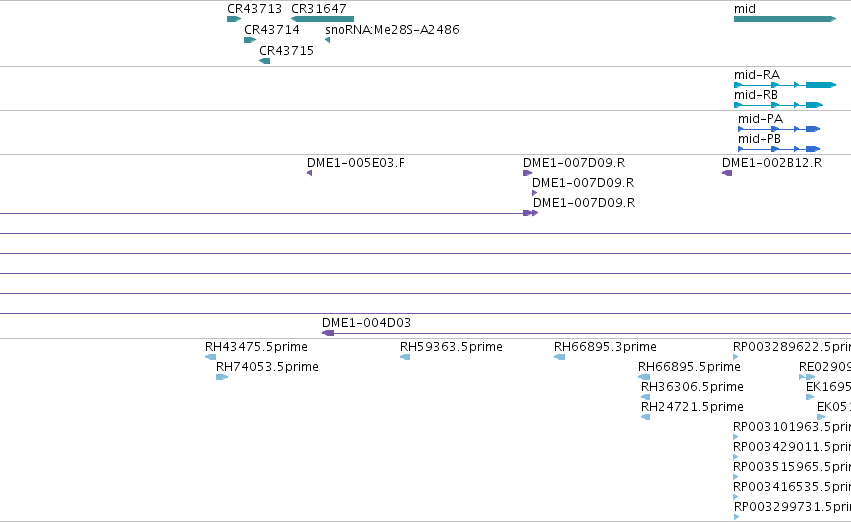Screen dimensions: 851x522
Task: Click the mid-PA protein feature
Action: (x=779, y=129)
